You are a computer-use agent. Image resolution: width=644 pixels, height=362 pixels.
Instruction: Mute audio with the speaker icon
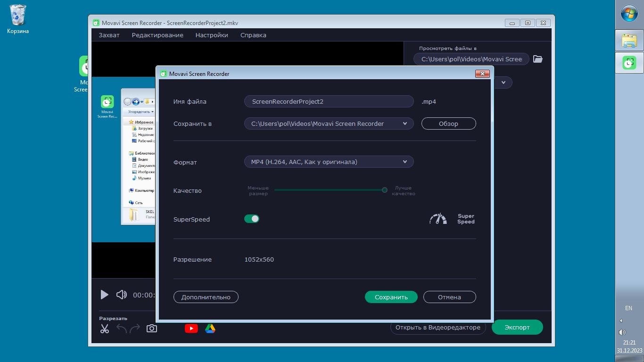point(121,295)
